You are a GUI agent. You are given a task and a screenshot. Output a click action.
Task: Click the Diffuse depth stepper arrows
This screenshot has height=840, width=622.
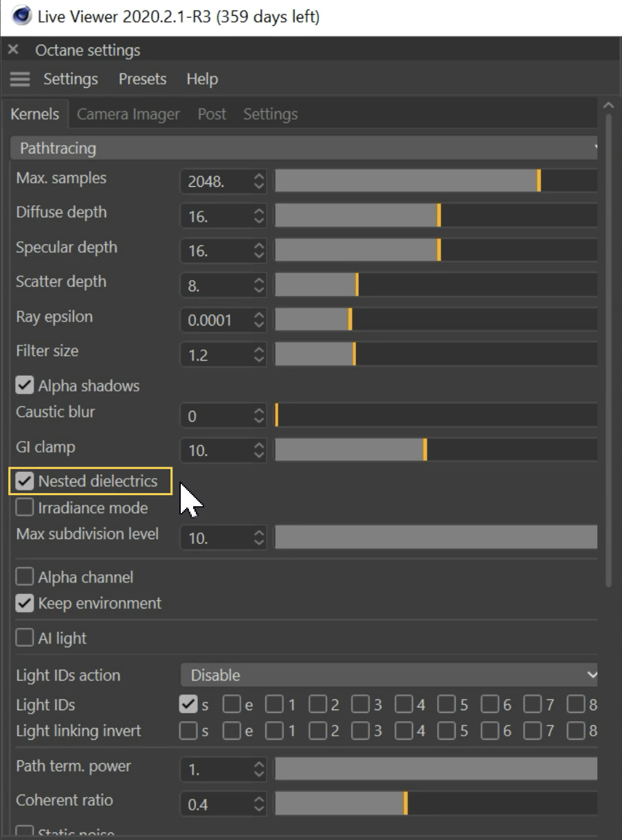(x=258, y=216)
